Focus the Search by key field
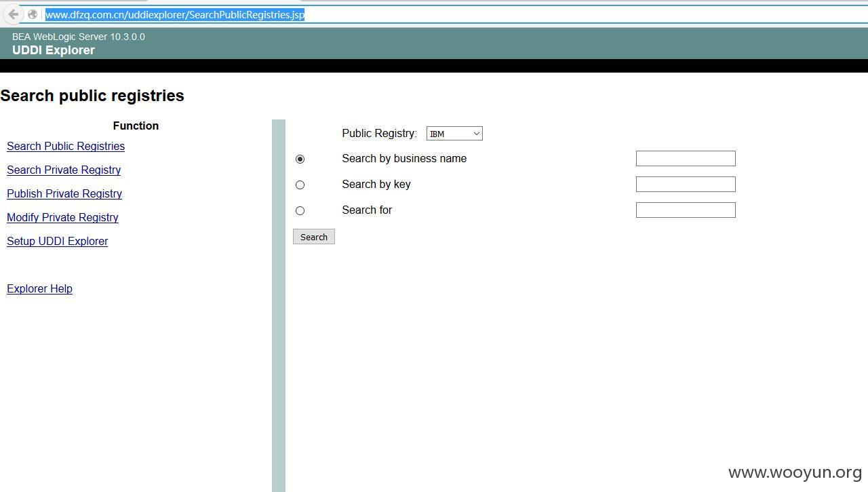This screenshot has width=868, height=492. (686, 184)
